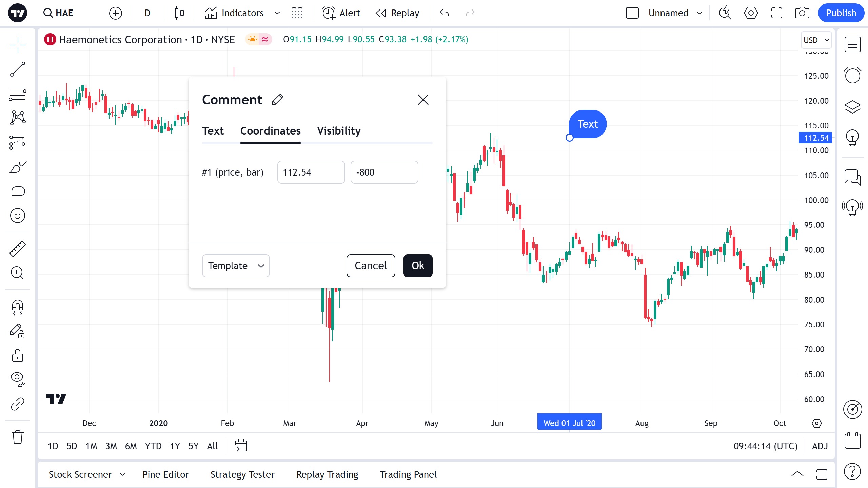
Task: Click the Ok button
Action: coord(418,266)
